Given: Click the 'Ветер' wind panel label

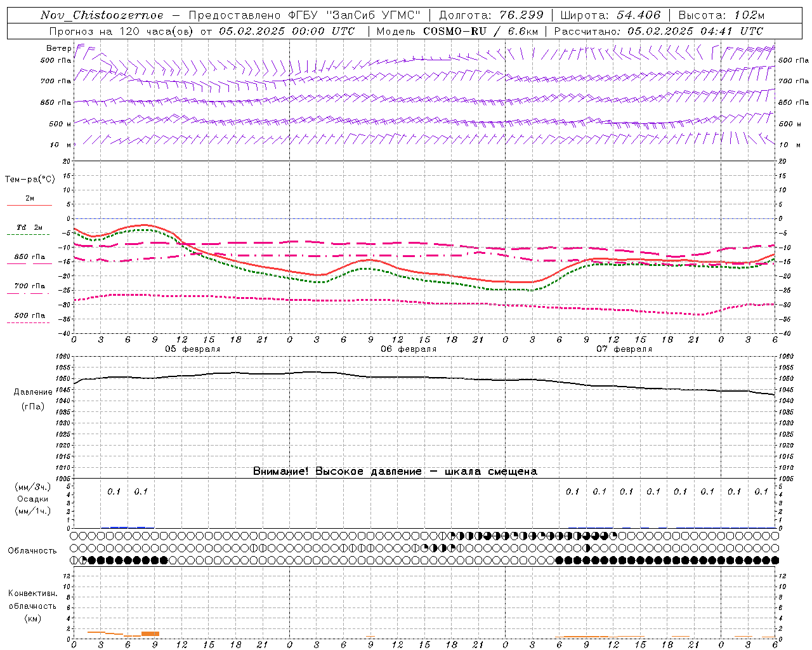Looking at the screenshot, I should (59, 48).
